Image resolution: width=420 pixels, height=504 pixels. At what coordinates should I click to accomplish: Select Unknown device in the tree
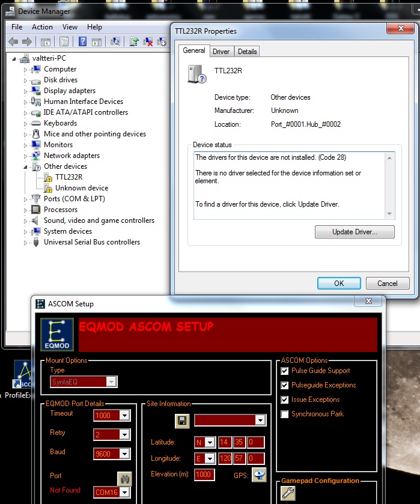pos(82,188)
